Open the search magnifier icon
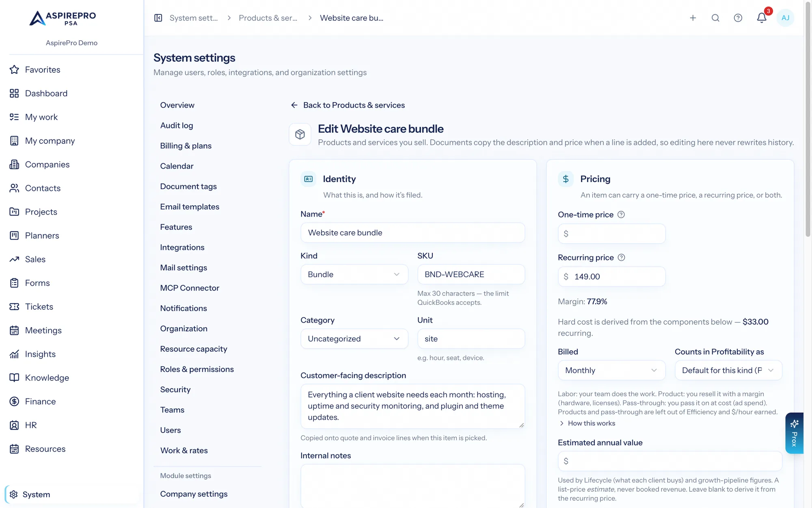The height and width of the screenshot is (508, 812). 715,18
